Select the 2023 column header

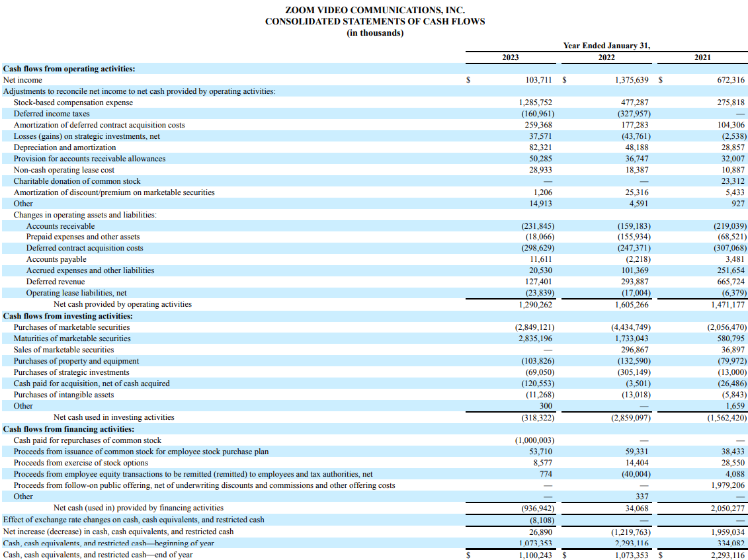[511, 58]
